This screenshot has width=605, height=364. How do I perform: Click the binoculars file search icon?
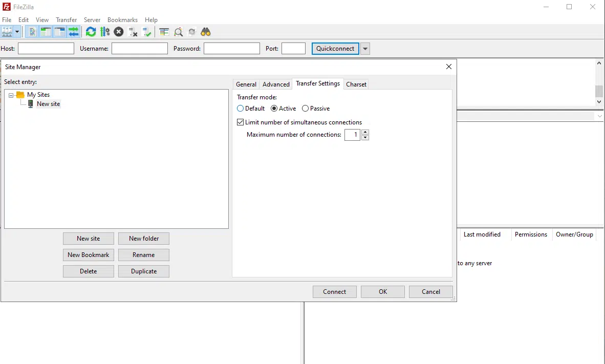pos(206,32)
